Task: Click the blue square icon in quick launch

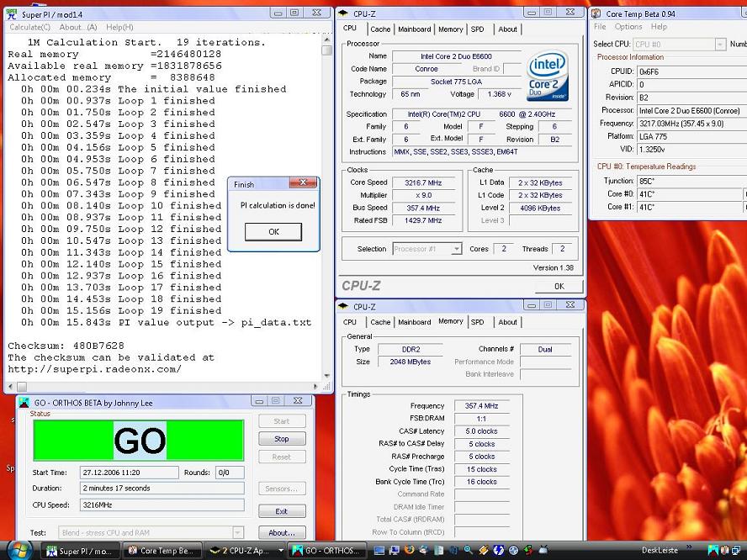Action: 498,550
